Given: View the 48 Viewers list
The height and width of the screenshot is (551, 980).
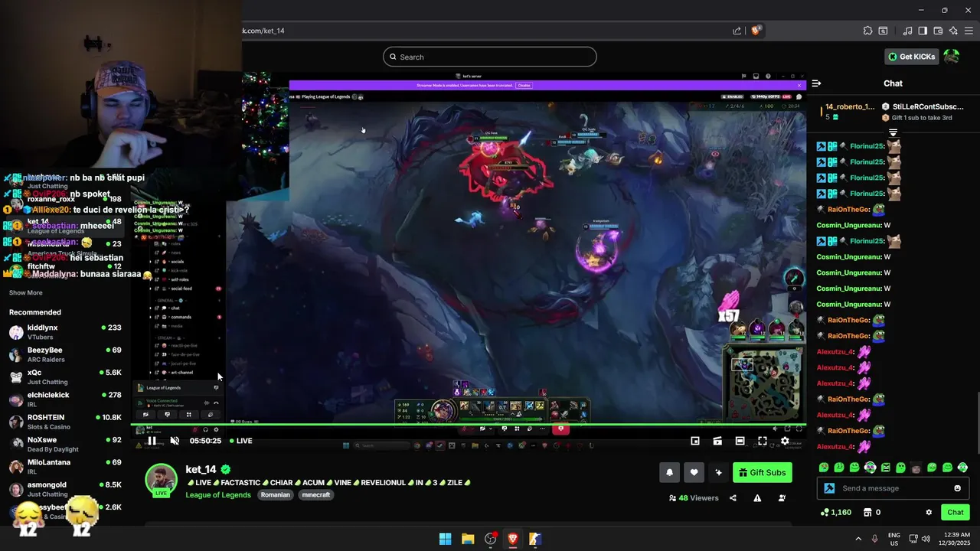Looking at the screenshot, I should (x=694, y=498).
